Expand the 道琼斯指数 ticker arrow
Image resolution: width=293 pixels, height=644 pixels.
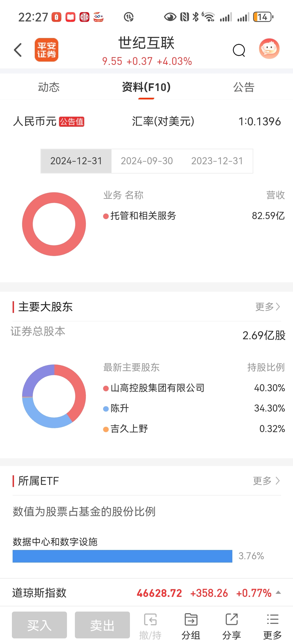click(278, 592)
